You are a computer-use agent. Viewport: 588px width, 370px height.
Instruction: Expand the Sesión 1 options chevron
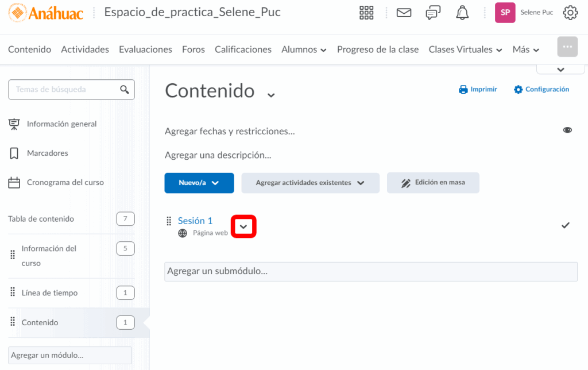tap(243, 227)
